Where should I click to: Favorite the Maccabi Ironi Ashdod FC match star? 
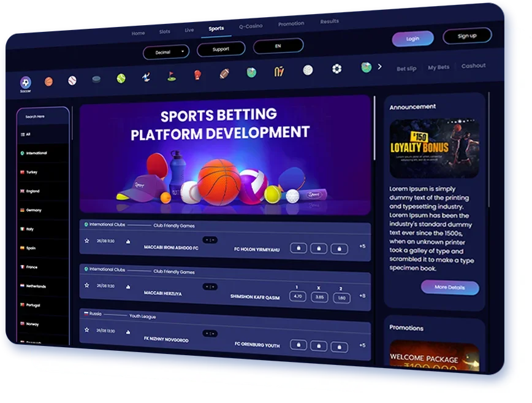pos(87,240)
